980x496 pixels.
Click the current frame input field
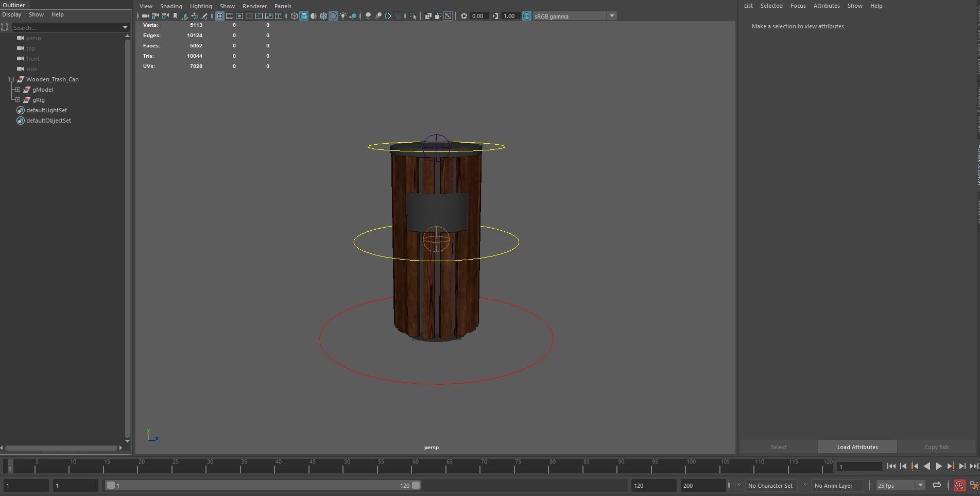pyautogui.click(x=859, y=467)
